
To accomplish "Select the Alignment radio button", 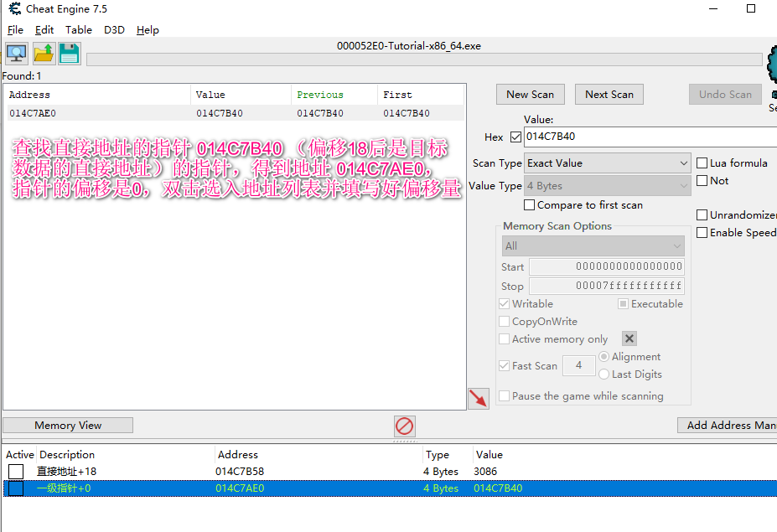I will point(603,357).
